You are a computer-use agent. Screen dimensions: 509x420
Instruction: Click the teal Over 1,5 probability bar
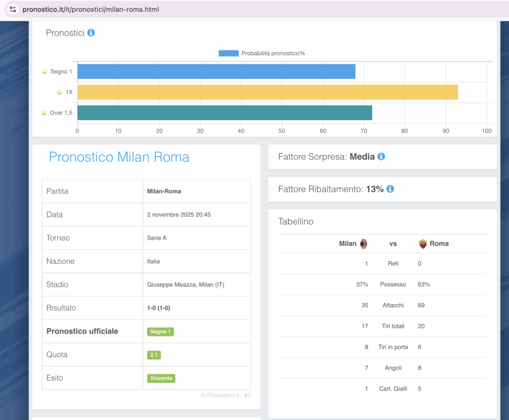(225, 113)
